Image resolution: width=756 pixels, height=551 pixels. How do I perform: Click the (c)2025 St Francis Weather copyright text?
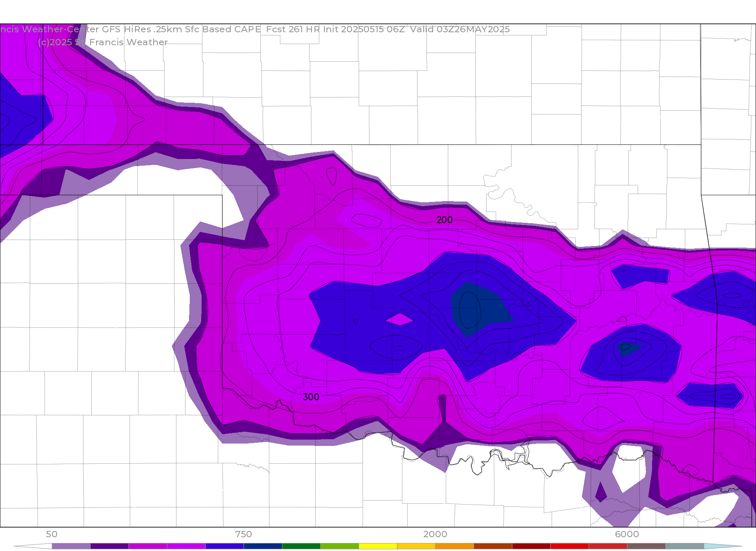point(102,42)
